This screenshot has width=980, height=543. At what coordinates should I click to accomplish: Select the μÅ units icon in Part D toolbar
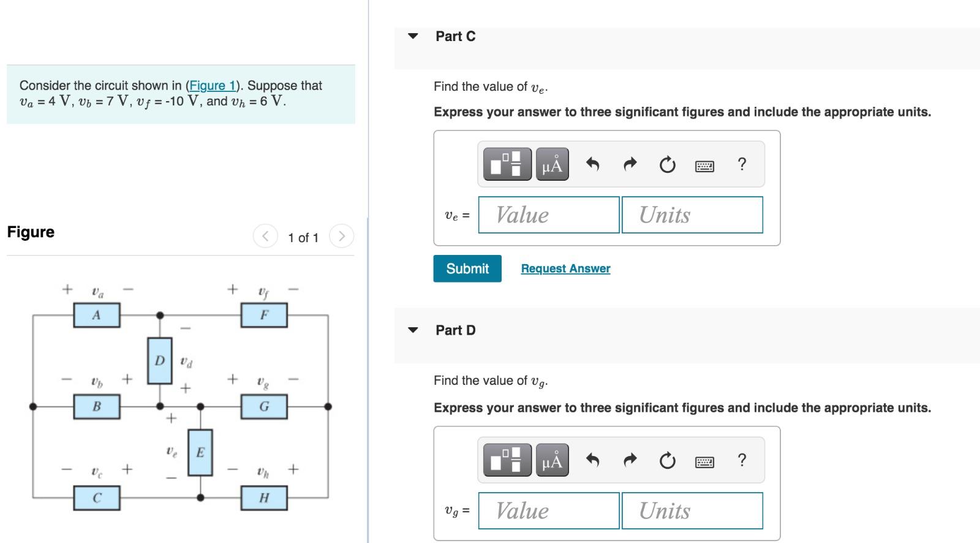(x=551, y=460)
